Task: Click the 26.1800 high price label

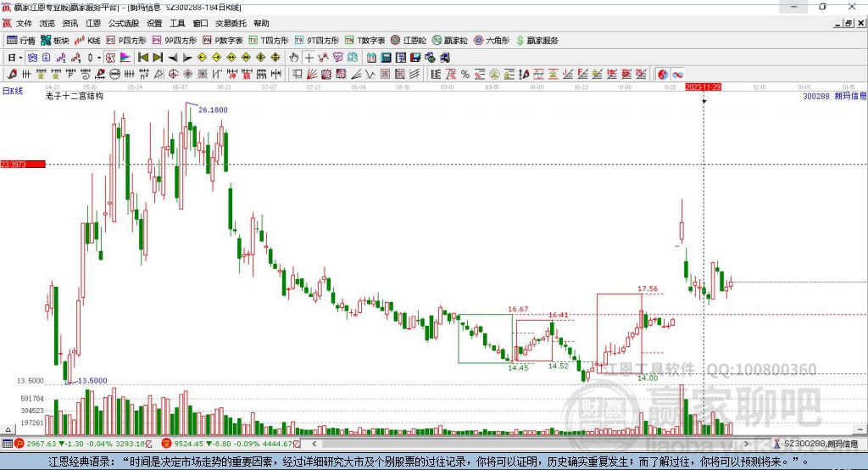Action: pyautogui.click(x=213, y=109)
